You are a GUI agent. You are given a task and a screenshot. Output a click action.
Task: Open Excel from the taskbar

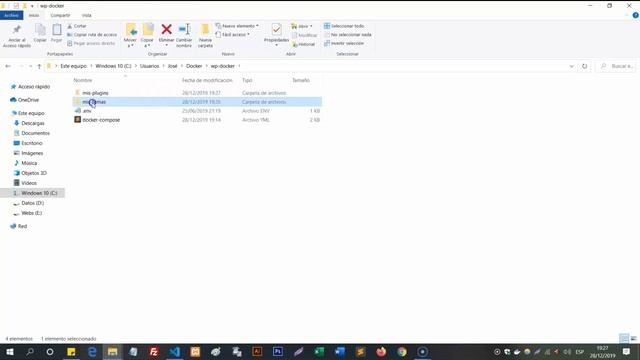(x=319, y=352)
